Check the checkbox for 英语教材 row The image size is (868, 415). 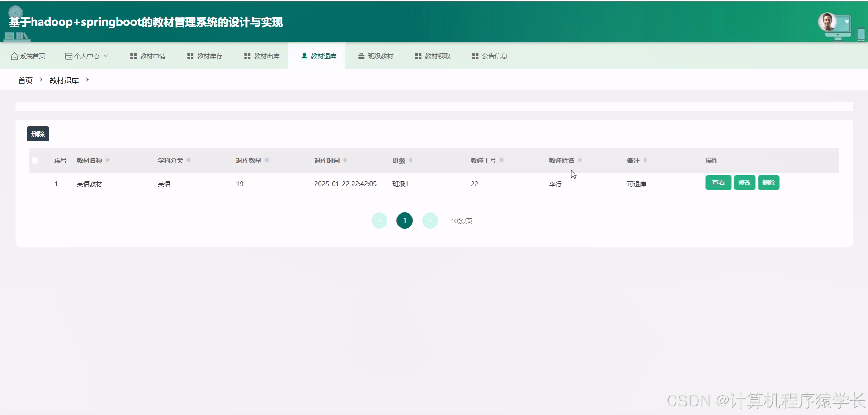click(35, 184)
